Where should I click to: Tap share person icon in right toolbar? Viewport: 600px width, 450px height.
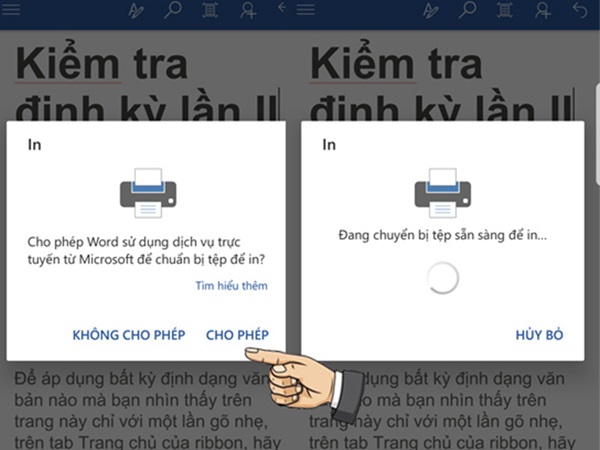click(542, 10)
